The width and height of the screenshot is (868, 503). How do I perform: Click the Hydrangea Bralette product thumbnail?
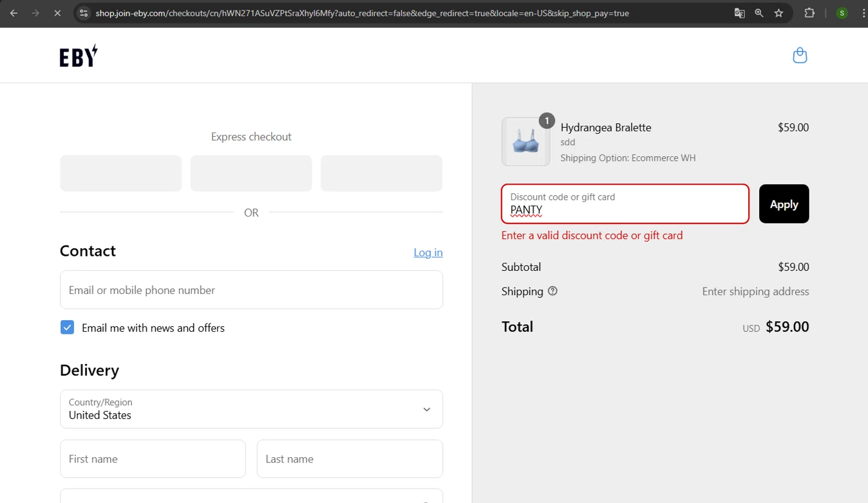525,142
